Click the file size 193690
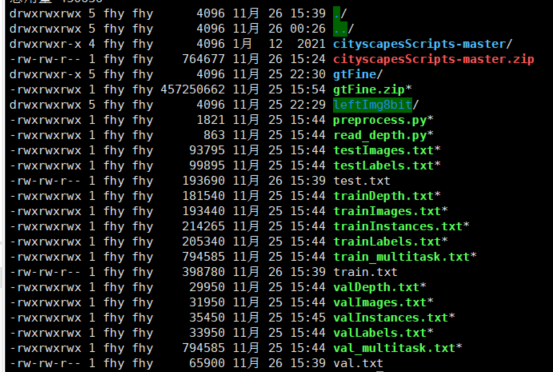 tap(203, 181)
